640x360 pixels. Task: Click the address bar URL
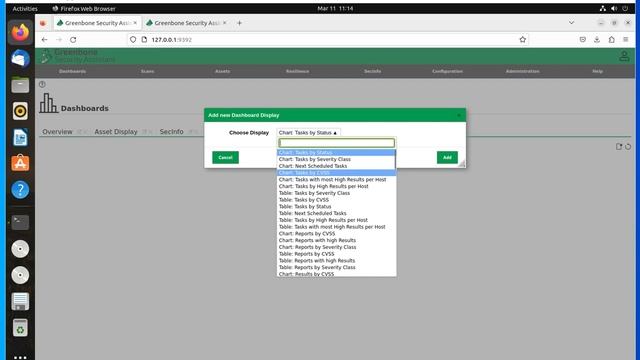pos(171,40)
